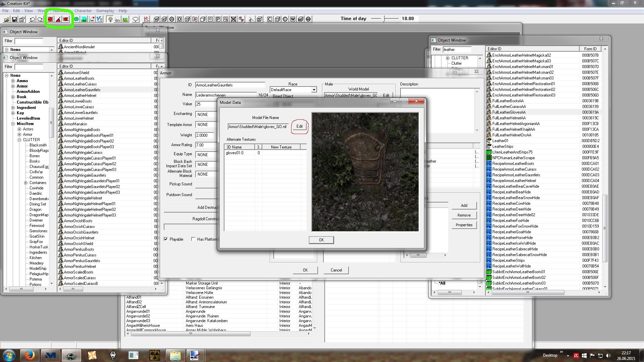Launch Firefox from the taskbar
The height and width of the screenshot is (362, 644).
click(x=30, y=355)
